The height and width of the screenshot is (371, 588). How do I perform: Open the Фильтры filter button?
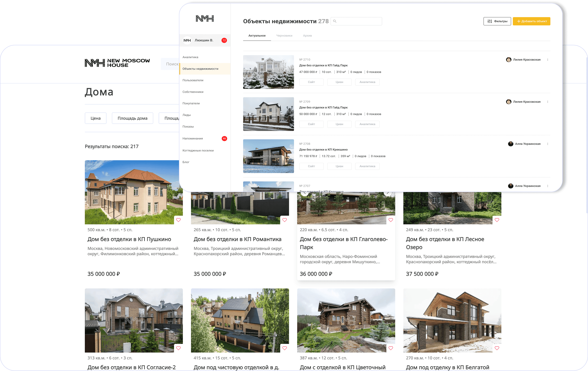497,21
